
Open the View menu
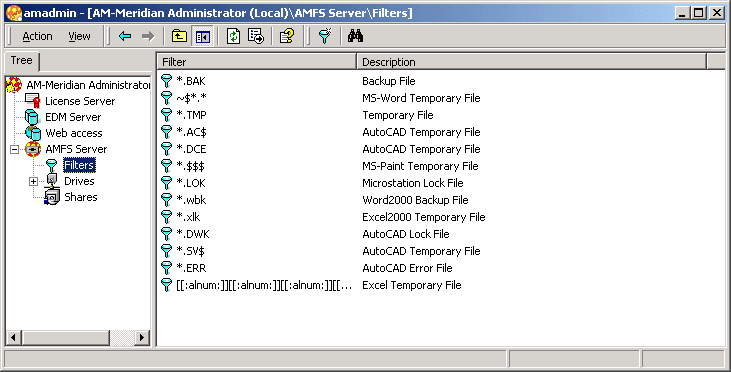[79, 36]
